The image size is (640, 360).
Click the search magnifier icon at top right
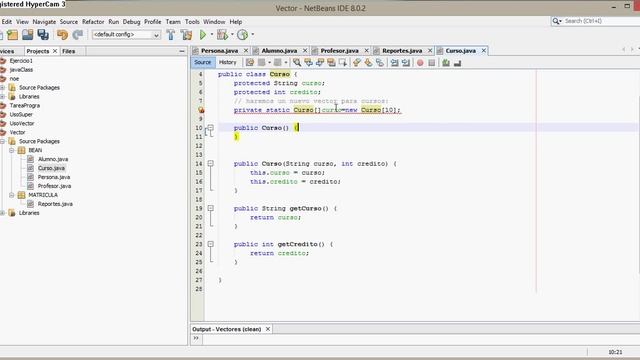[x=556, y=21]
